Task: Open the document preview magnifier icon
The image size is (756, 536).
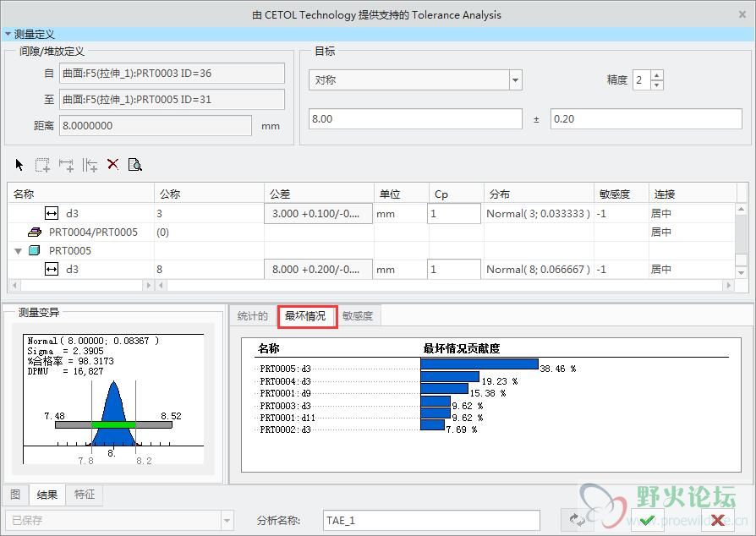Action: 135,164
